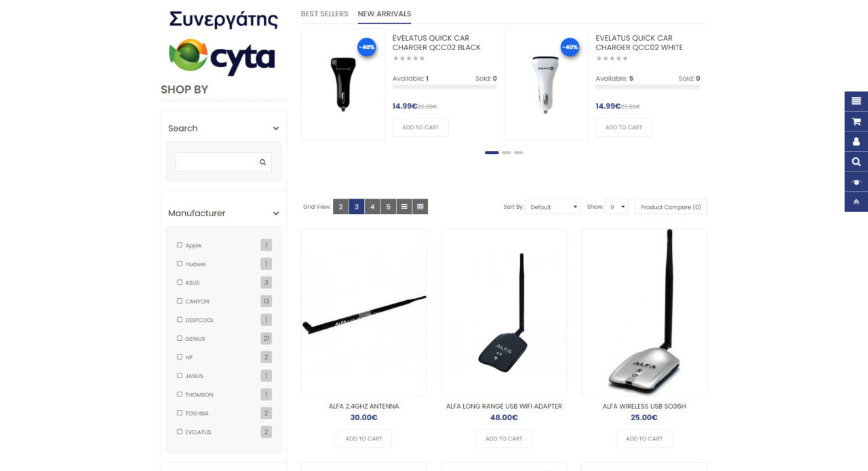
Task: Open the Show items count dropdown
Action: (617, 207)
